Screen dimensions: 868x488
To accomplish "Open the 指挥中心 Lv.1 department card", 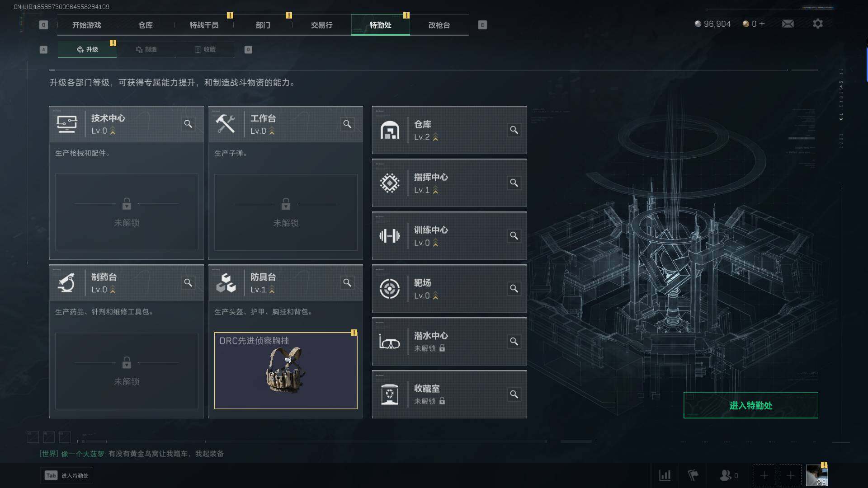I will pos(449,183).
